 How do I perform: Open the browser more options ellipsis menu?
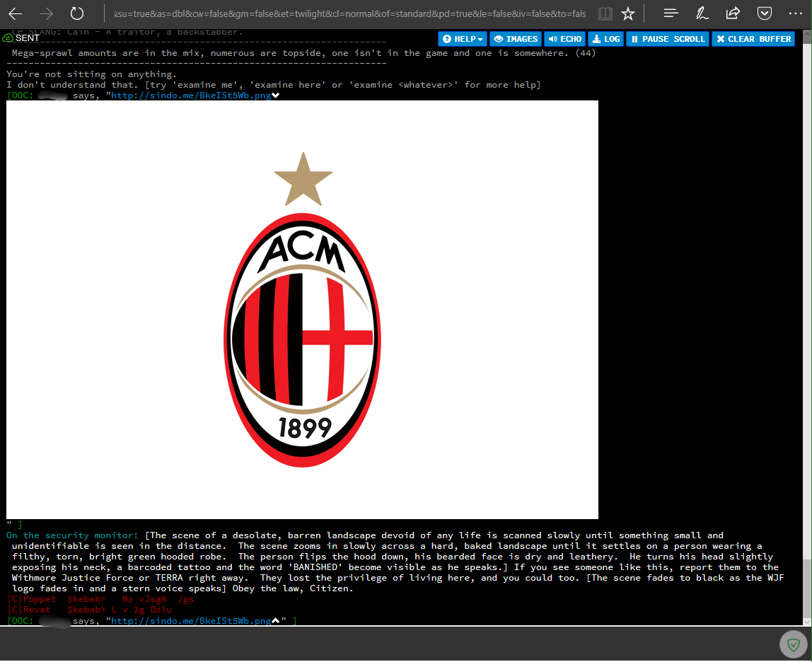pos(796,13)
